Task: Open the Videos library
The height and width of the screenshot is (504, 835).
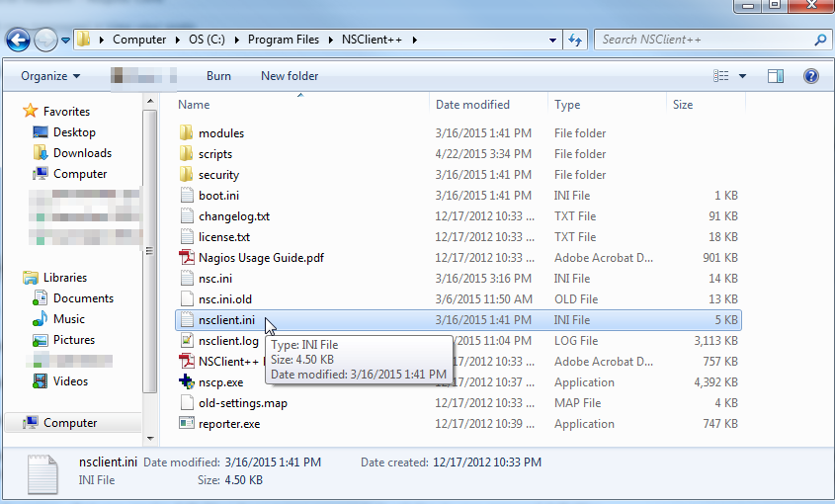Action: pos(70,381)
